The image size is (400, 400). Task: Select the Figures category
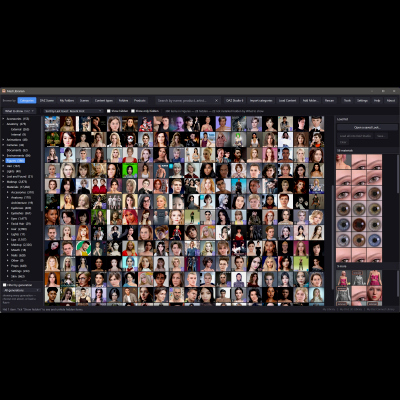tap(15, 161)
